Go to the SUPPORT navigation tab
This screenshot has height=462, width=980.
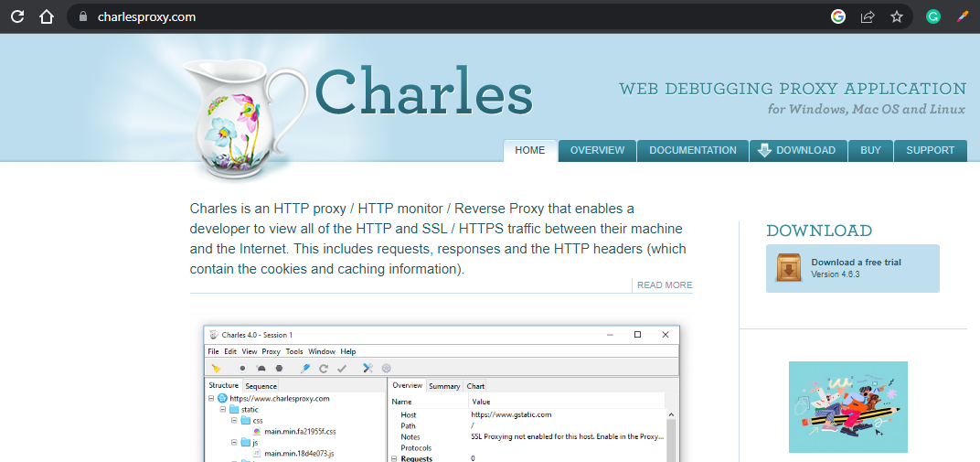coord(931,151)
